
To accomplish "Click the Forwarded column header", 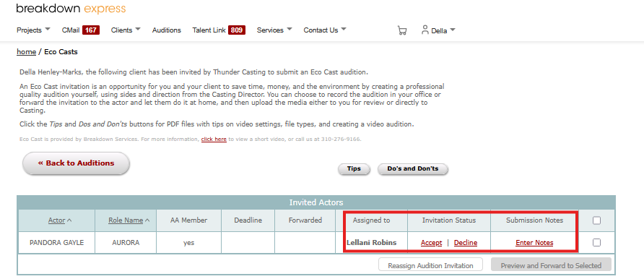I will click(305, 220).
